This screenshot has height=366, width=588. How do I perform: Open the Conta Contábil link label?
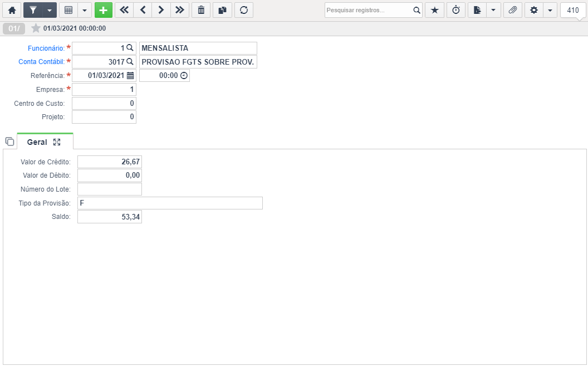(42, 62)
